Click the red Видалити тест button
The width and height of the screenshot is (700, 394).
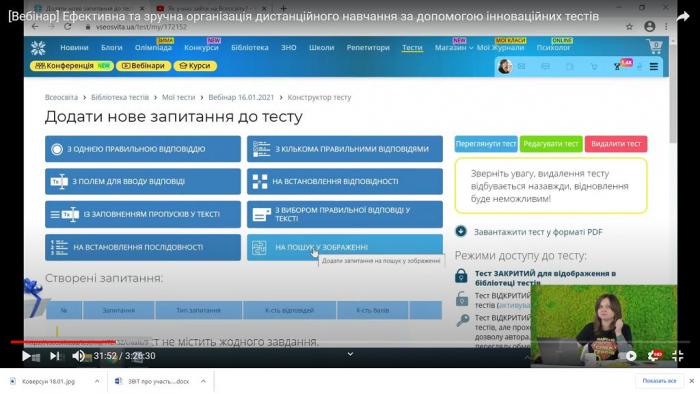[616, 144]
